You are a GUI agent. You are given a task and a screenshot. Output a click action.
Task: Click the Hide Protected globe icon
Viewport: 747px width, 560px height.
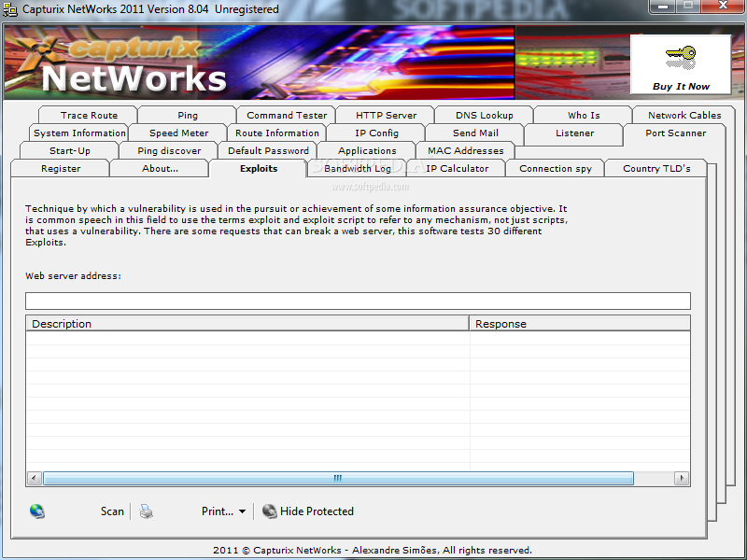click(x=270, y=511)
